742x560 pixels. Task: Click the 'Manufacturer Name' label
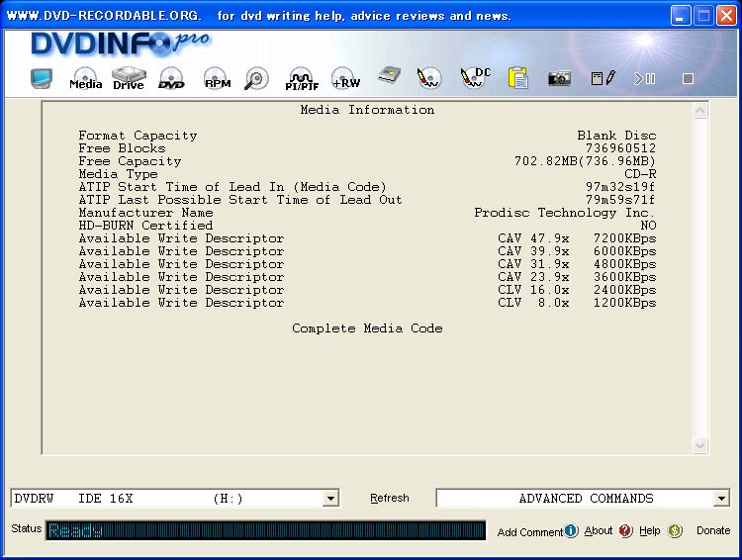pyautogui.click(x=145, y=213)
